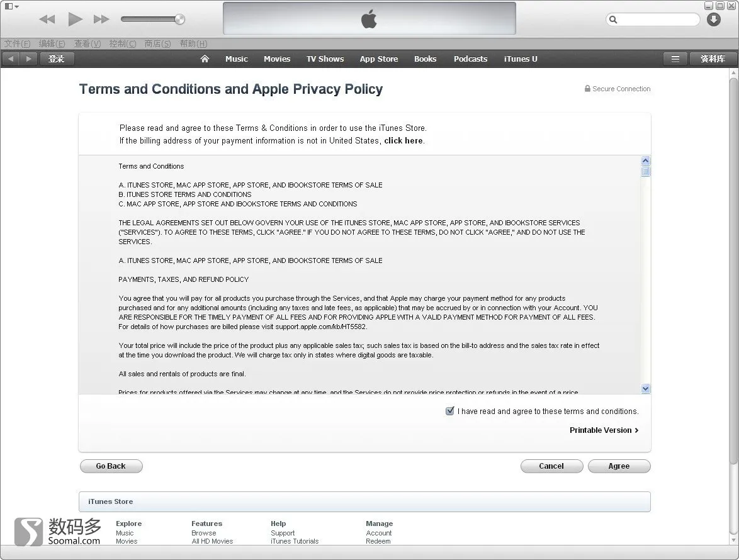
Task: Follow the 'click here' billing address link
Action: click(x=403, y=141)
